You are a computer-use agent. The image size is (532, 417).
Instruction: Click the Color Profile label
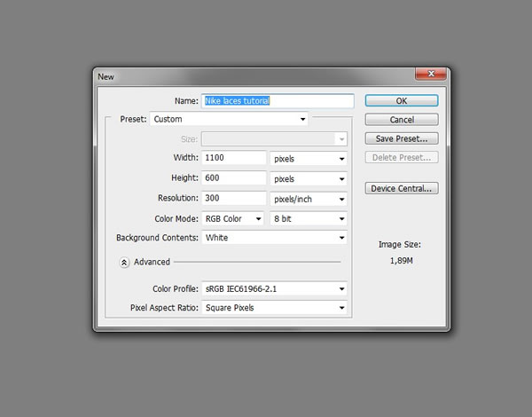[176, 289]
